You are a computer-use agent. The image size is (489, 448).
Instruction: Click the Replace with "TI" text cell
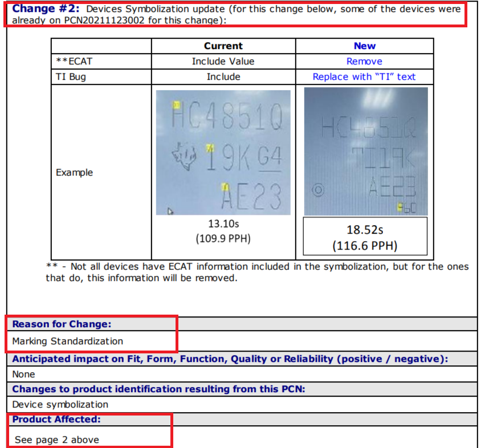point(364,77)
